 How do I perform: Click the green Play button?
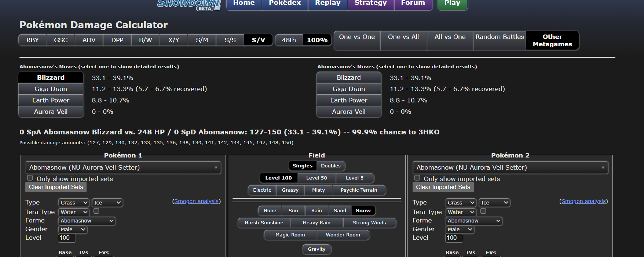click(452, 4)
